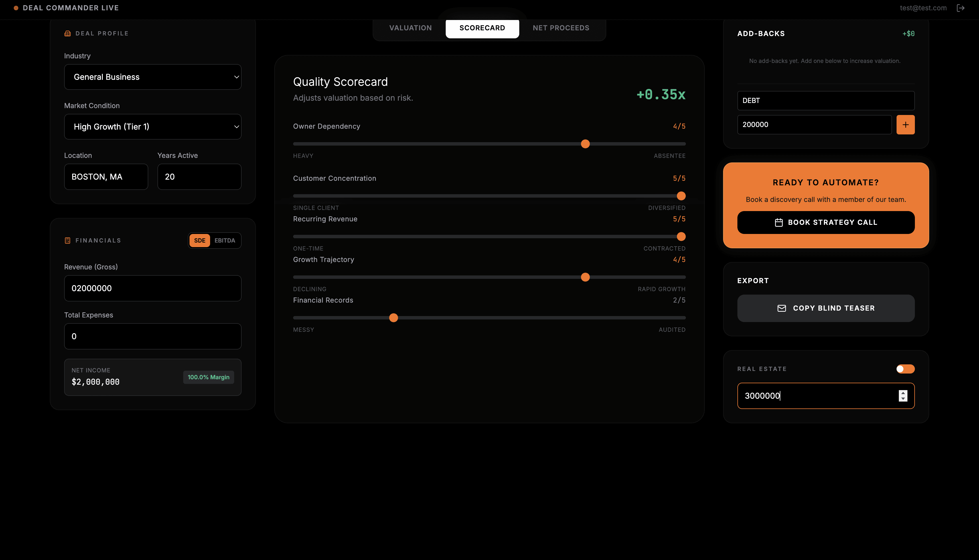
Task: Click the logout icon in header
Action: (960, 8)
